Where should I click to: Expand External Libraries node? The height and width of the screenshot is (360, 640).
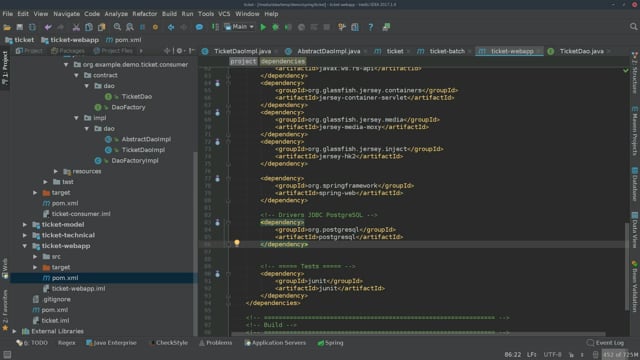coord(15,331)
